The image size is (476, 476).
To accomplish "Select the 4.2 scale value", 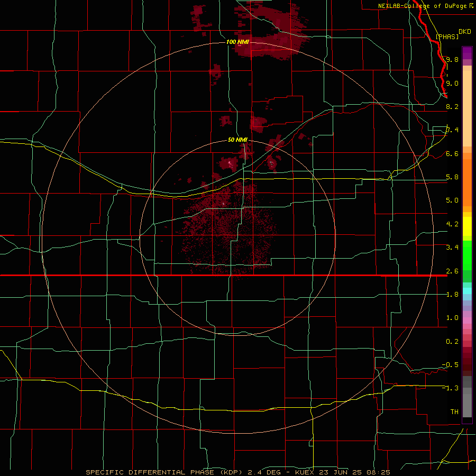I will point(452,224).
